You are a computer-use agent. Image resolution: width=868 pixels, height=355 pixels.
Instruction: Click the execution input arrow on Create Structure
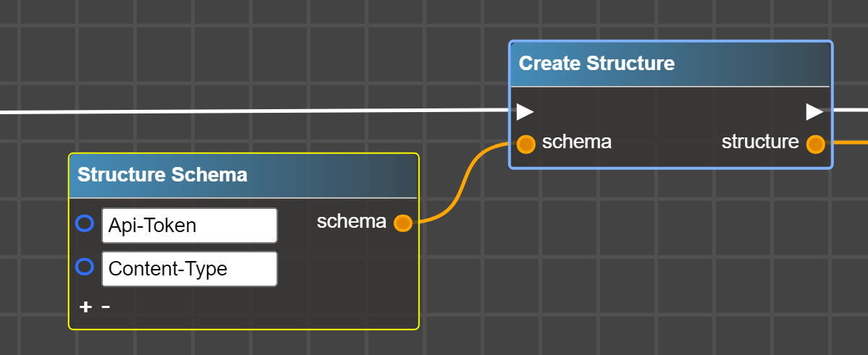tap(525, 112)
